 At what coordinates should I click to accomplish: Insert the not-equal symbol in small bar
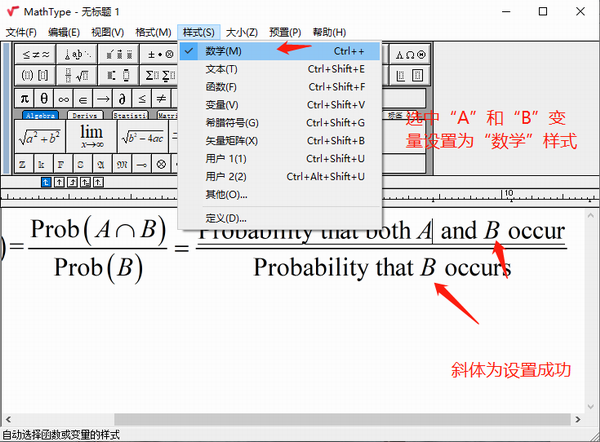161,99
